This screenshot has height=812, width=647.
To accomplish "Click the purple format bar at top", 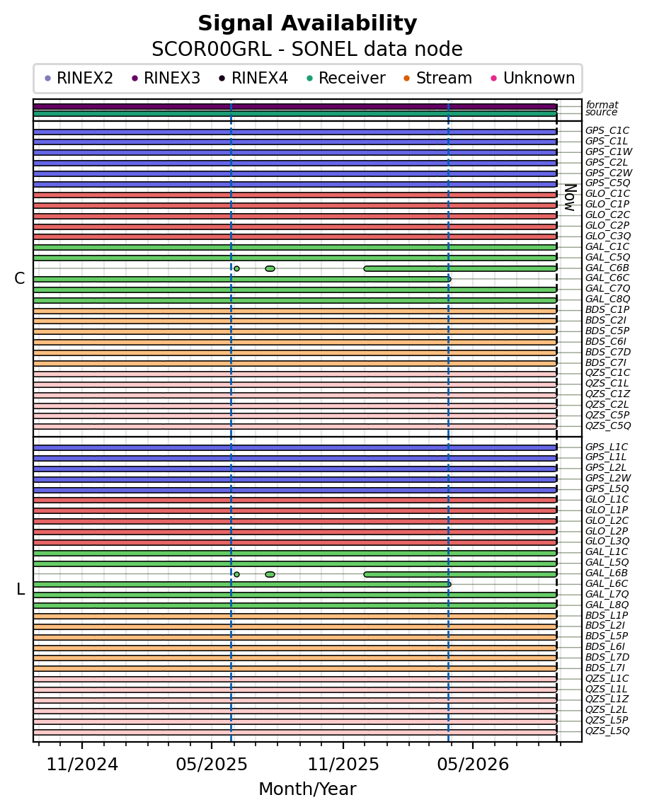I will (x=294, y=107).
